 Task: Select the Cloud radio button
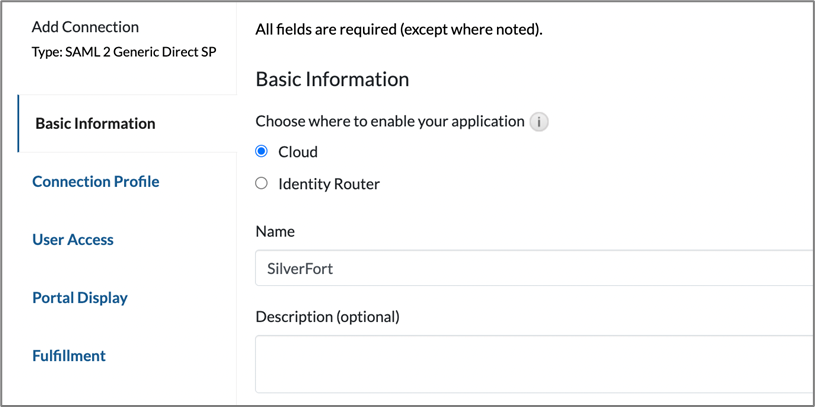262,151
